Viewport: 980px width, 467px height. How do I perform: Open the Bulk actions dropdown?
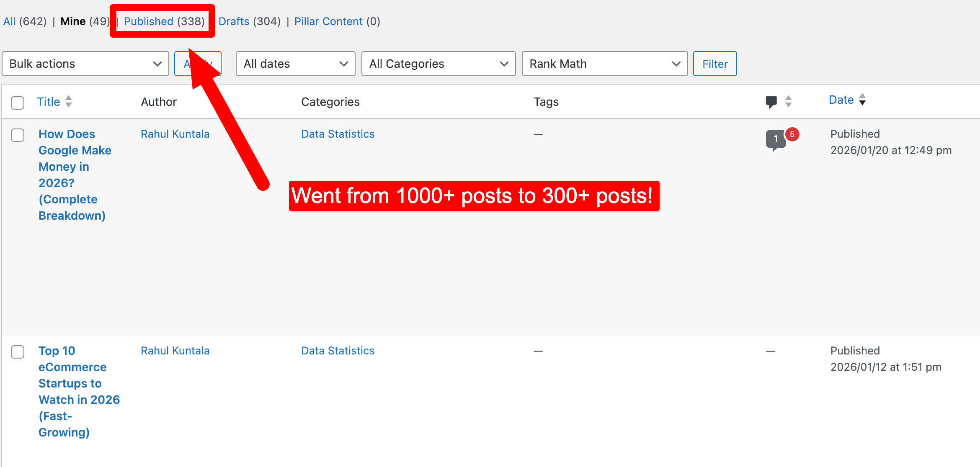(x=85, y=64)
